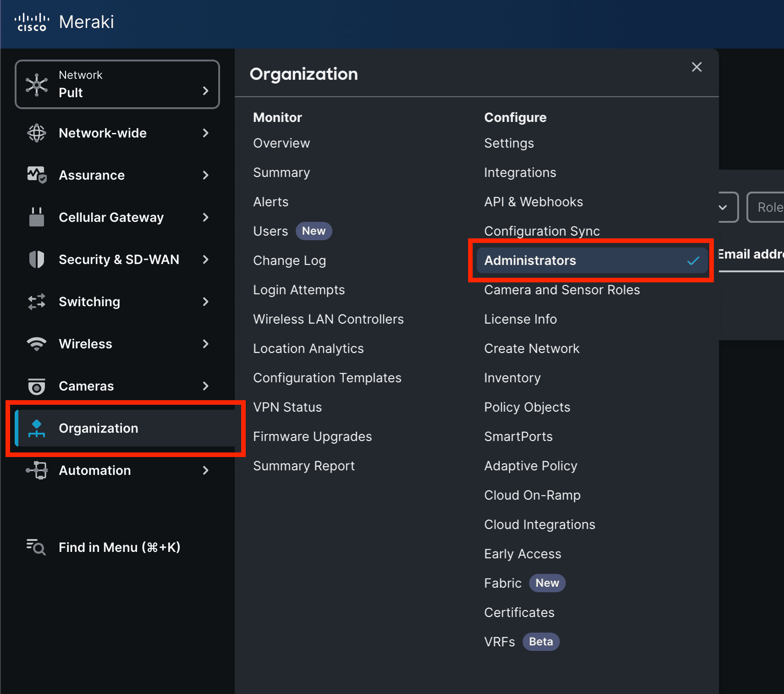784x694 pixels.
Task: View Login Attempts
Action: [x=299, y=290]
